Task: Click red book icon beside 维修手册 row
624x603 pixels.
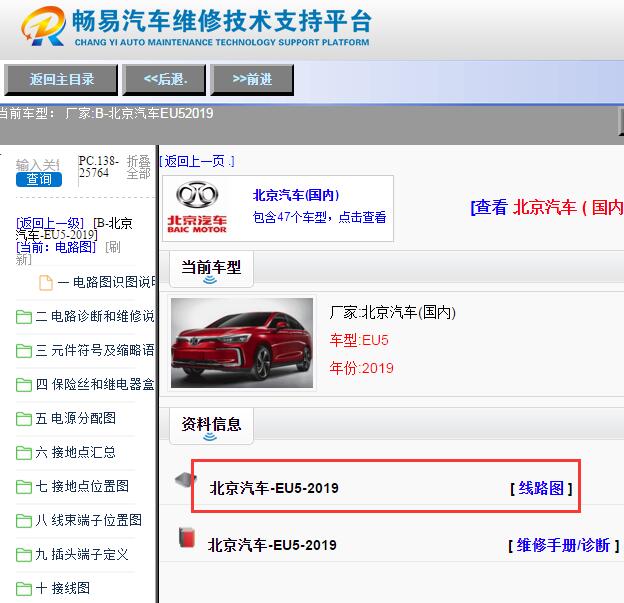Action: pos(187,537)
